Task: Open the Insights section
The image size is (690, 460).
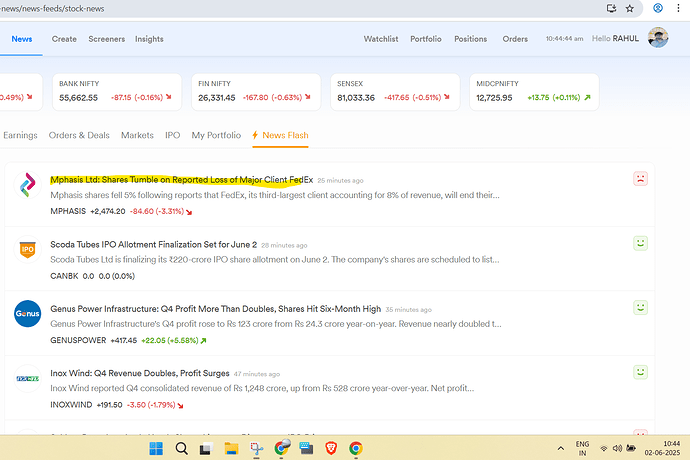Action: (x=149, y=39)
